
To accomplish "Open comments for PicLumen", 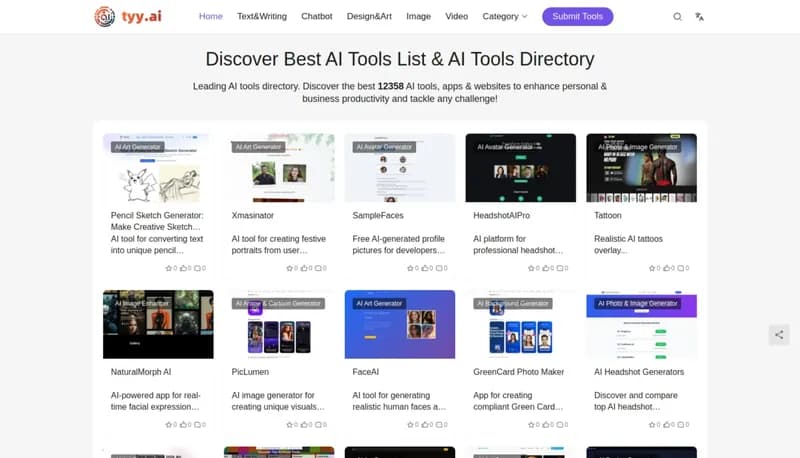I will (318, 425).
